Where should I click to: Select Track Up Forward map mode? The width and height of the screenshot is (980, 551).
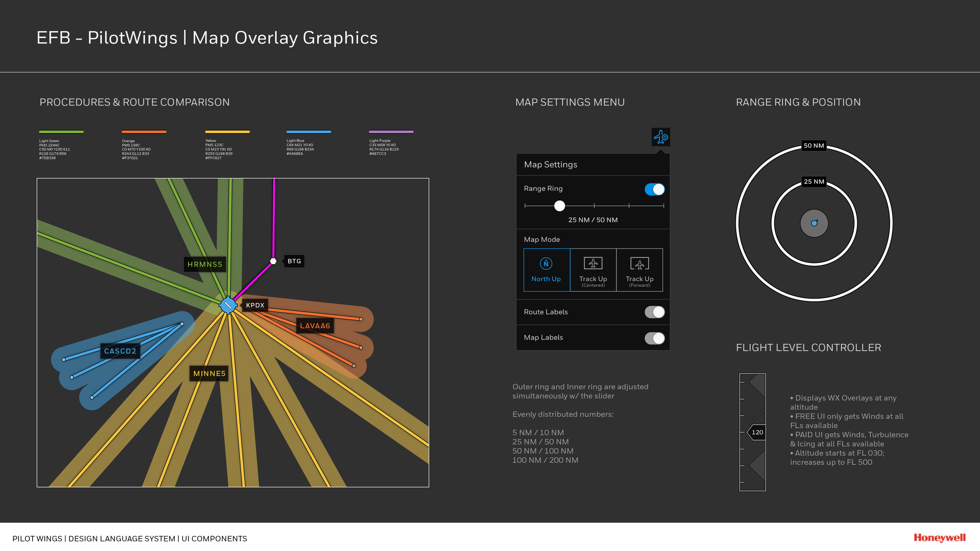click(x=639, y=270)
